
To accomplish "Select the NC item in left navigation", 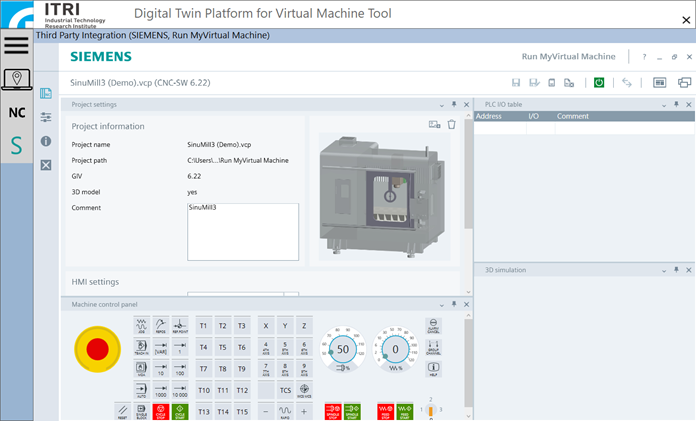I will click(16, 113).
